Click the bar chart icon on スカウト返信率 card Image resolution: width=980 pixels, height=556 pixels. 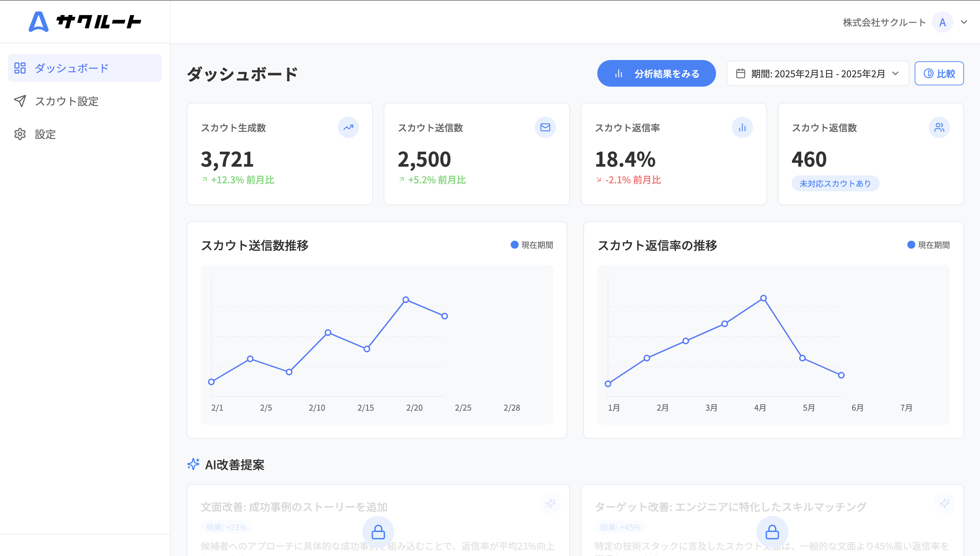[742, 127]
